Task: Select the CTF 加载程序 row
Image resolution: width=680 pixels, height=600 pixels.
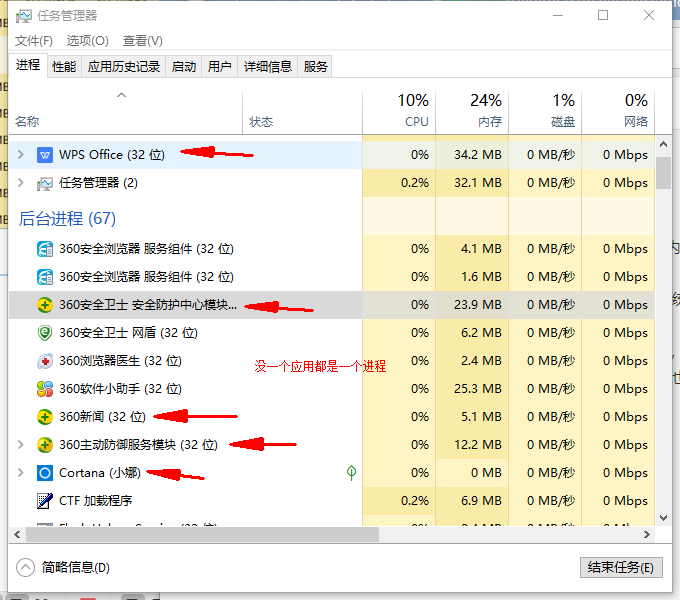Action: click(331, 501)
